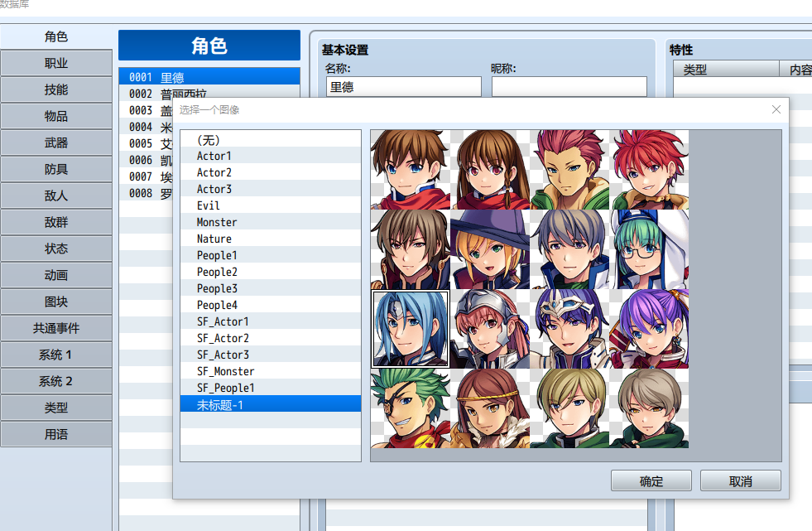The image size is (812, 531).
Task: Select the green-haired girl with glasses
Action: point(649,249)
